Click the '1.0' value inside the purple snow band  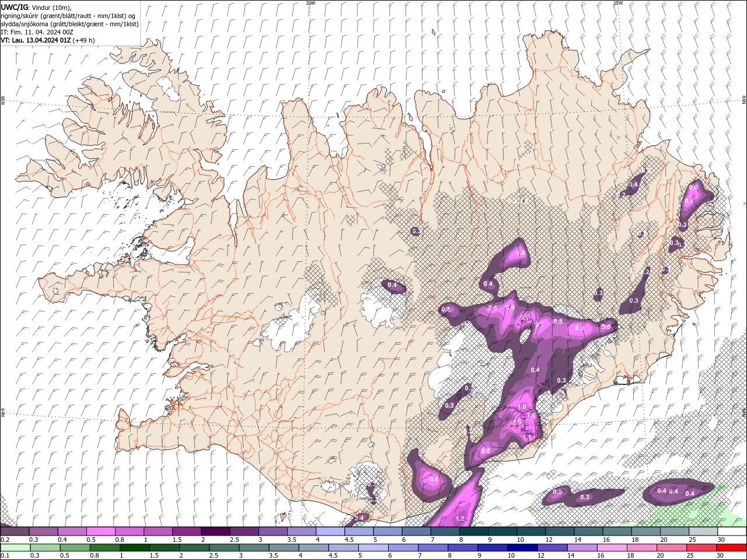pyautogui.click(x=522, y=407)
